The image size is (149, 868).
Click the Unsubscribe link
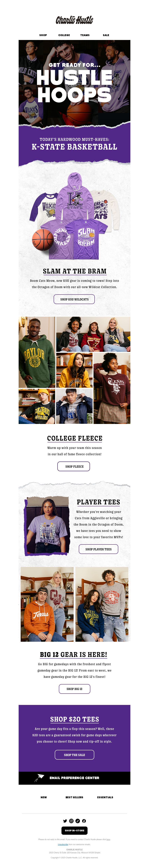click(63, 844)
